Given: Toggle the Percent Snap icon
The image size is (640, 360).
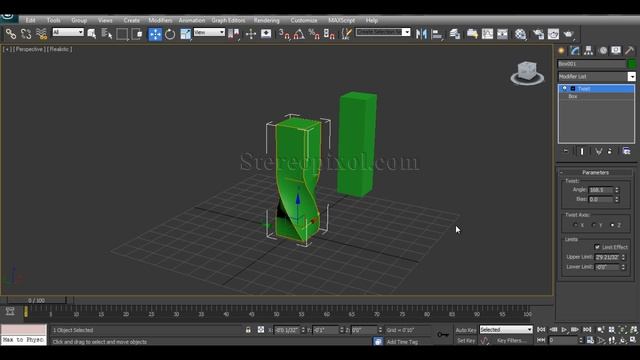Looking at the screenshot, I should tap(314, 34).
